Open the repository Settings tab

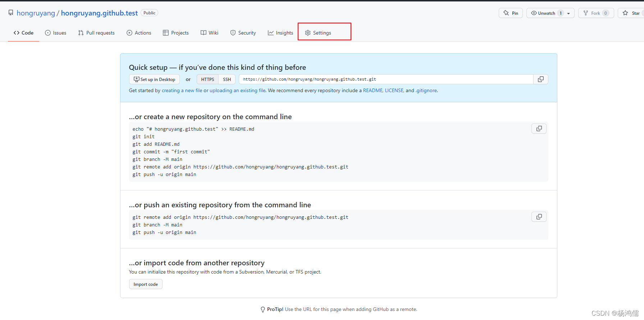click(318, 33)
